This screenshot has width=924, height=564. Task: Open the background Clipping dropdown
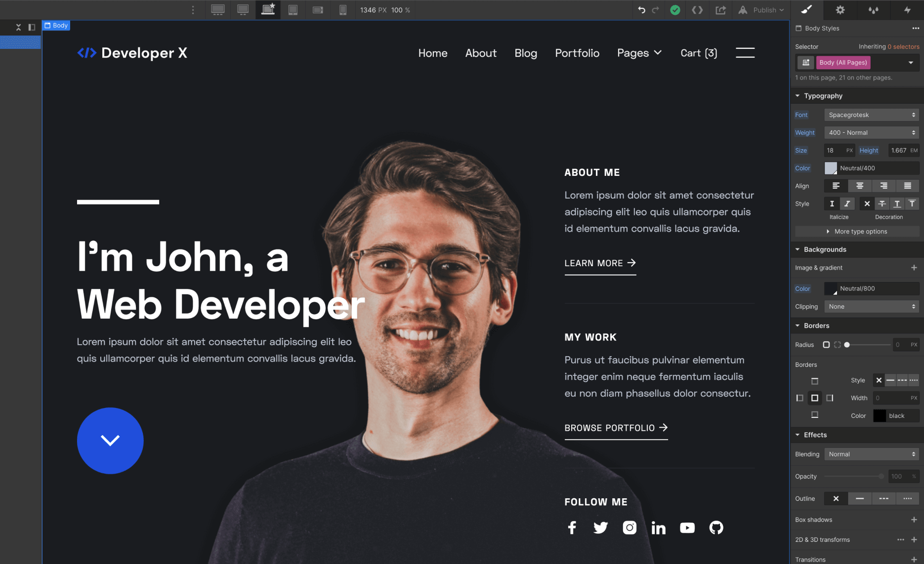coord(871,306)
